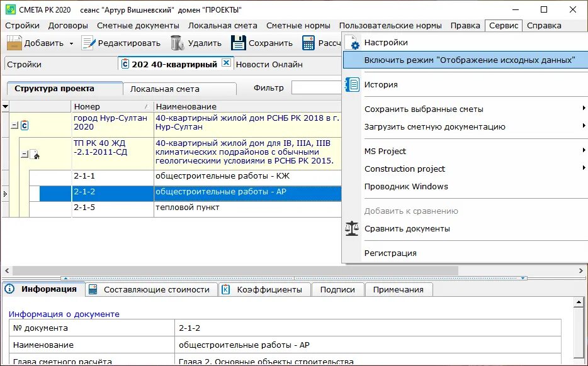Open the Коэффициенты tab
The height and width of the screenshot is (366, 588).
[265, 289]
